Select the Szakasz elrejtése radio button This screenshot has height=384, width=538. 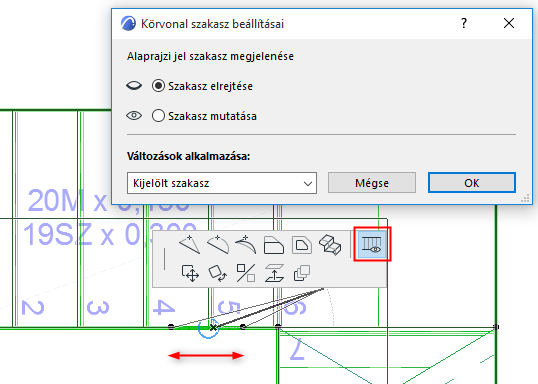click(158, 86)
